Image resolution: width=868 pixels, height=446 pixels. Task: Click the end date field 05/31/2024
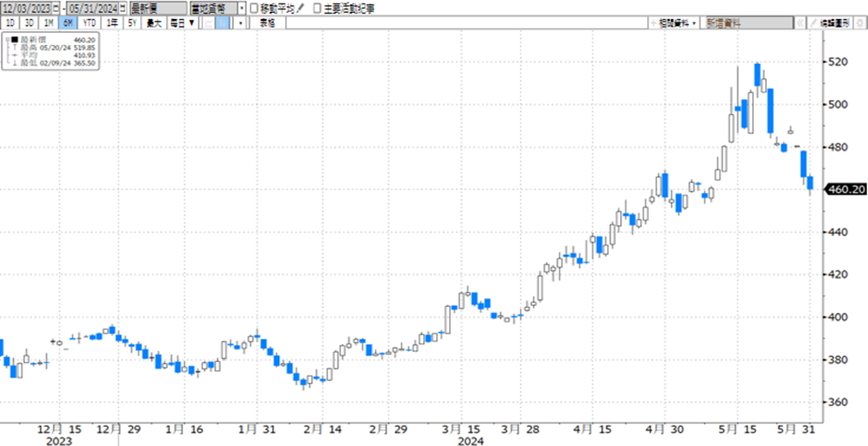point(92,9)
